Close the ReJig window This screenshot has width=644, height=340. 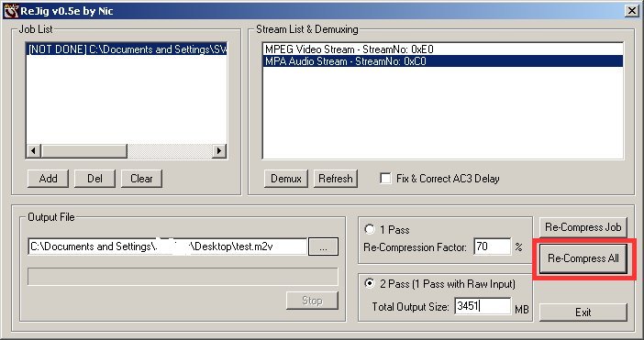coord(632,11)
